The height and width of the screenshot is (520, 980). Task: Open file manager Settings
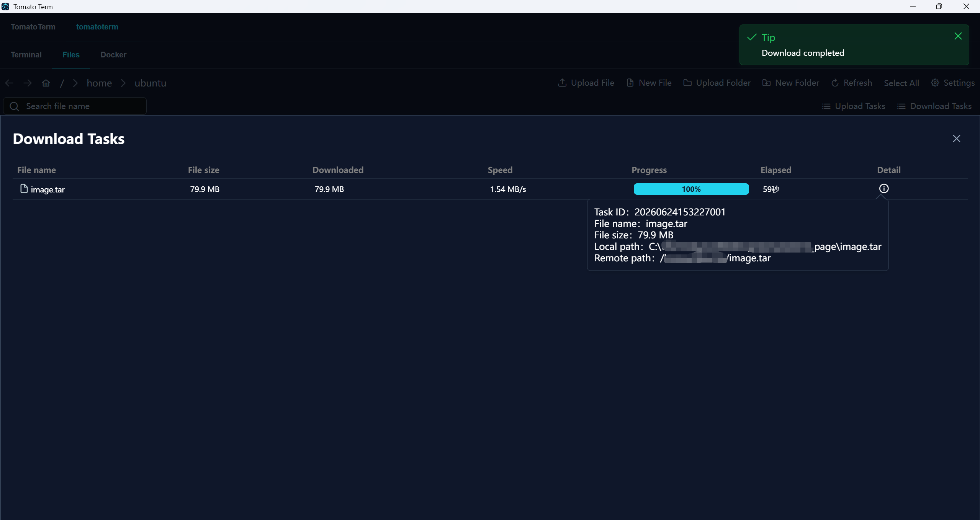953,83
